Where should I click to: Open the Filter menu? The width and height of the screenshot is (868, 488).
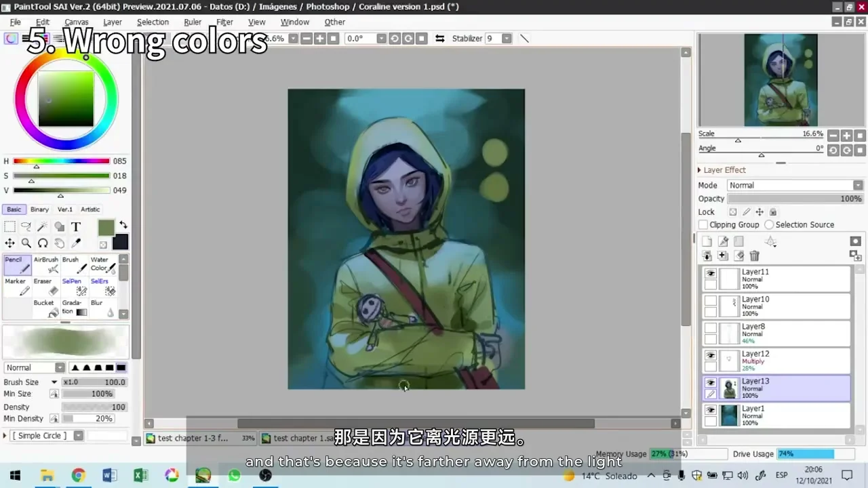click(224, 22)
